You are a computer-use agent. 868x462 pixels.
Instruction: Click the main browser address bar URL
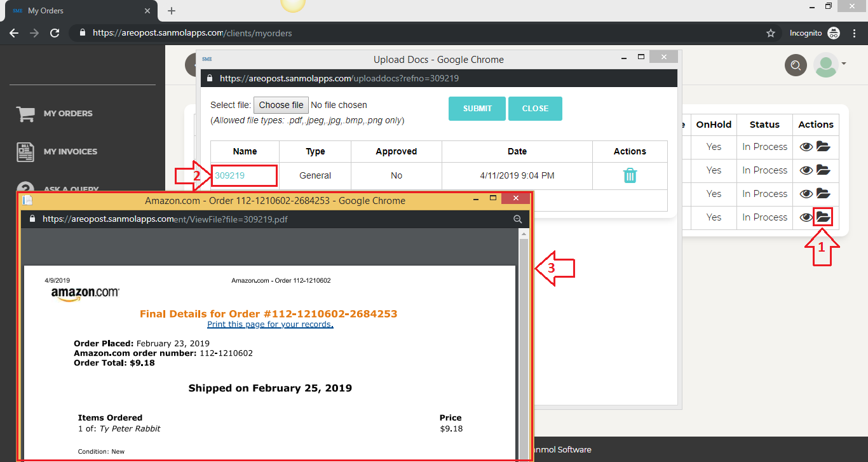point(193,33)
